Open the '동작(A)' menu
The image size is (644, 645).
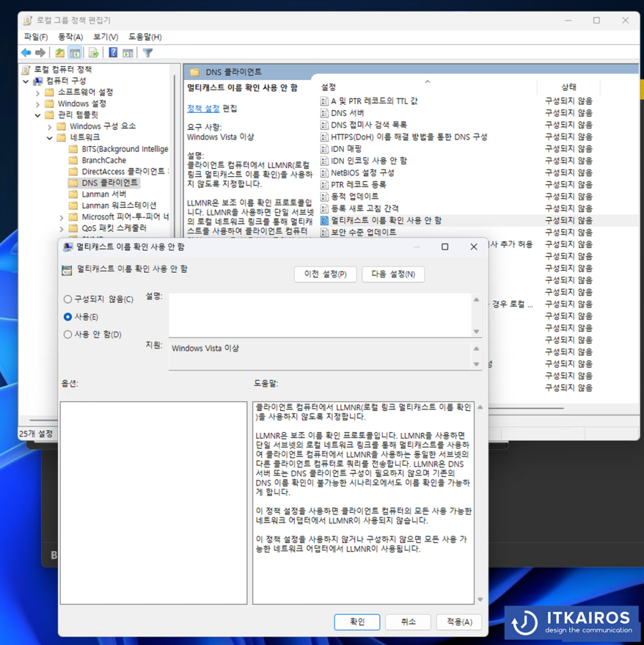(70, 37)
